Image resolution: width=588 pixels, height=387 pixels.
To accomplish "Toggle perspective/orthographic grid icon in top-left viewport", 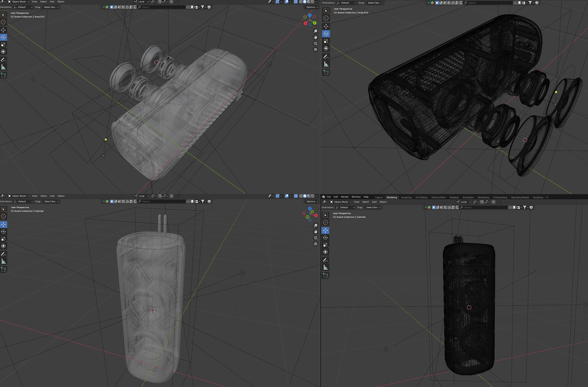I will pyautogui.click(x=315, y=50).
